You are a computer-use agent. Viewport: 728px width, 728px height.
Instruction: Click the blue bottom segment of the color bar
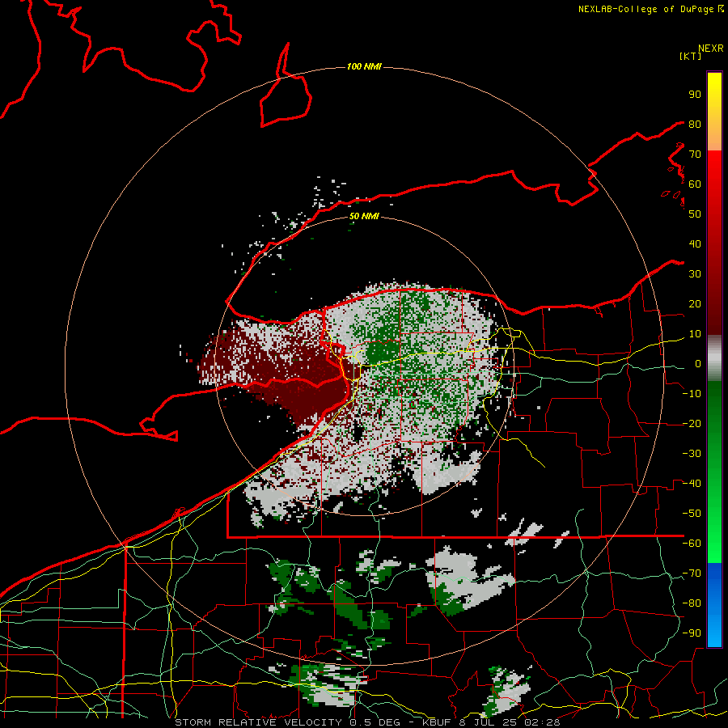(x=714, y=605)
